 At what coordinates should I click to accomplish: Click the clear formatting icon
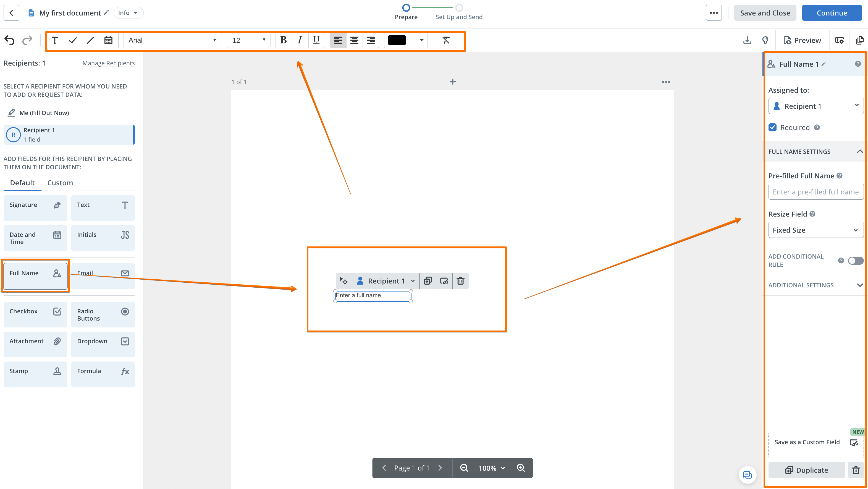pos(446,40)
